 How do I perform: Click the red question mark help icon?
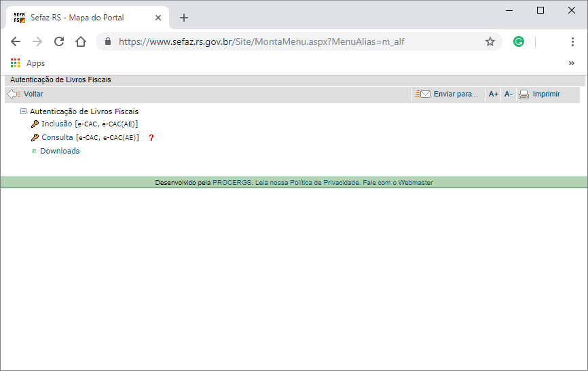click(x=151, y=138)
